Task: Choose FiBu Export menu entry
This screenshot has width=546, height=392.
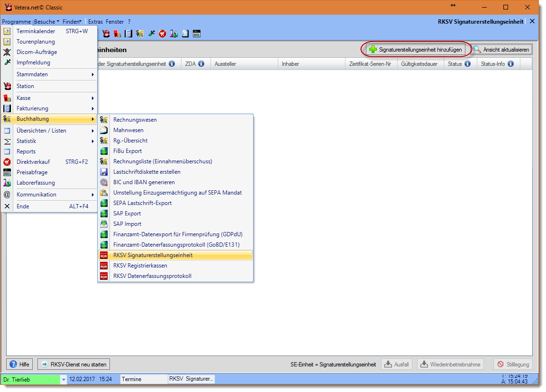Action: coord(127,151)
